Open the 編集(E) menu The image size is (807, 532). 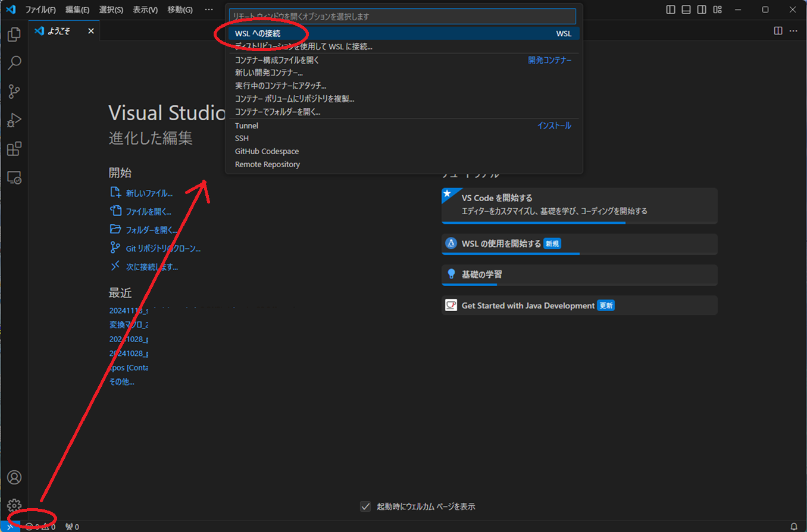(x=77, y=10)
